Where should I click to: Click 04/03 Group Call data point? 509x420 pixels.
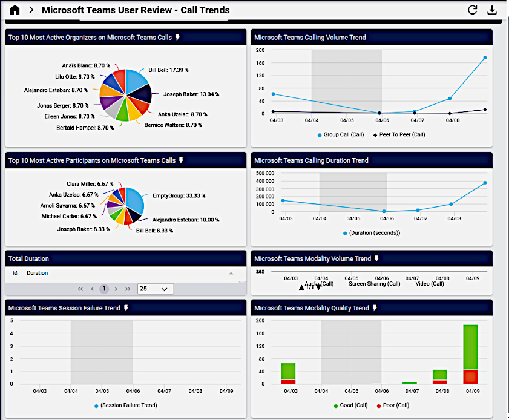(x=274, y=94)
